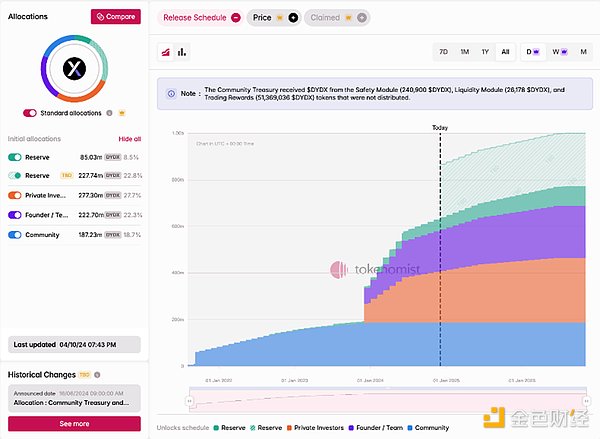Click info icon beside Standard allocations
This screenshot has width=600, height=439.
pyautogui.click(x=109, y=113)
